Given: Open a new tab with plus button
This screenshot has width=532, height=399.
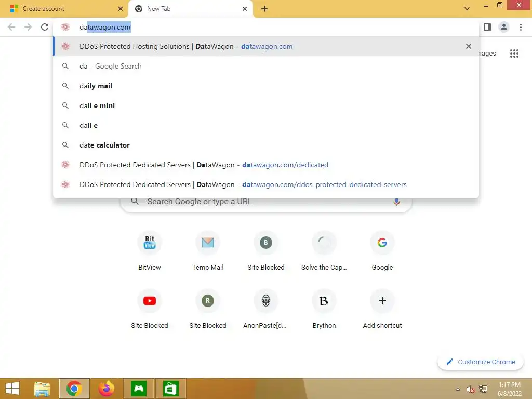Looking at the screenshot, I should point(264,9).
